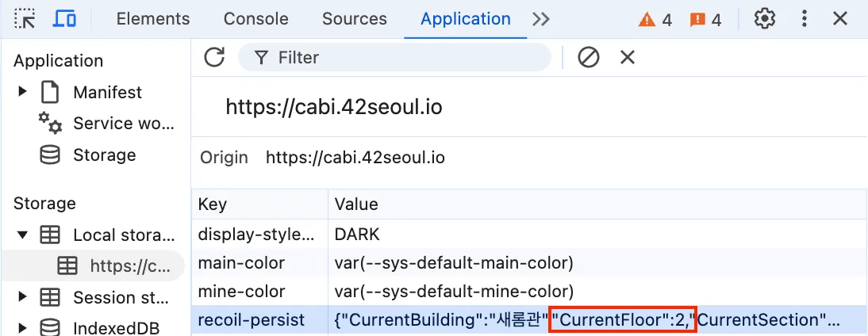Expand the Session storage section

[x=22, y=296]
